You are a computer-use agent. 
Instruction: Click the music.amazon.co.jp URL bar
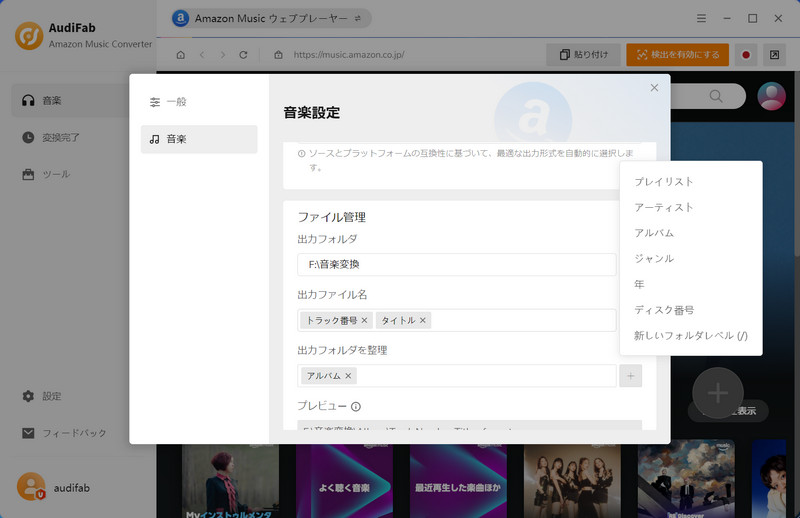click(349, 55)
